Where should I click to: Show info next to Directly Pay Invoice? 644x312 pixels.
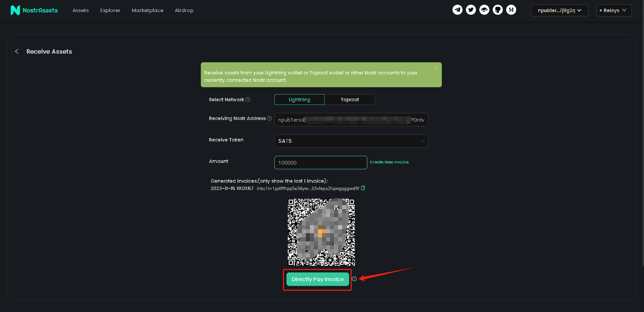354,279
